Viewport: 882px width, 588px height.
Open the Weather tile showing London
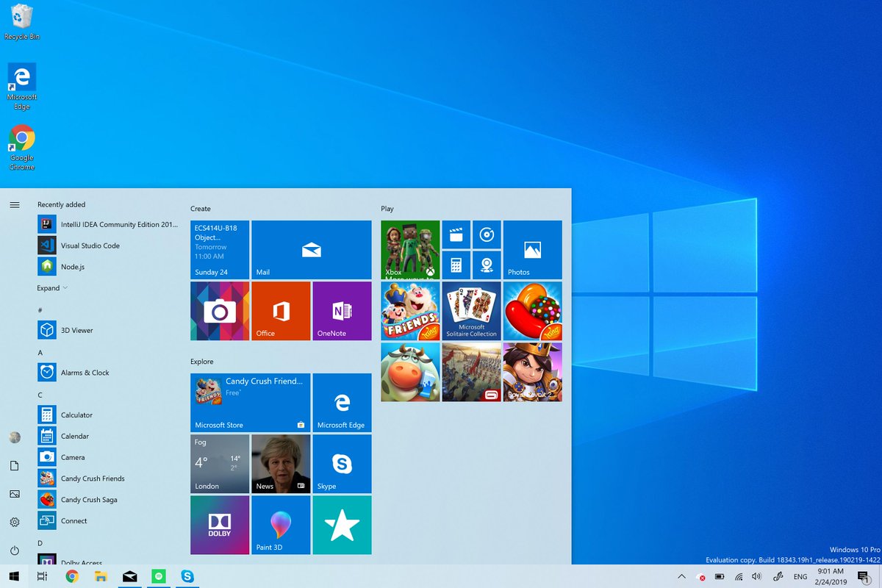click(x=220, y=464)
